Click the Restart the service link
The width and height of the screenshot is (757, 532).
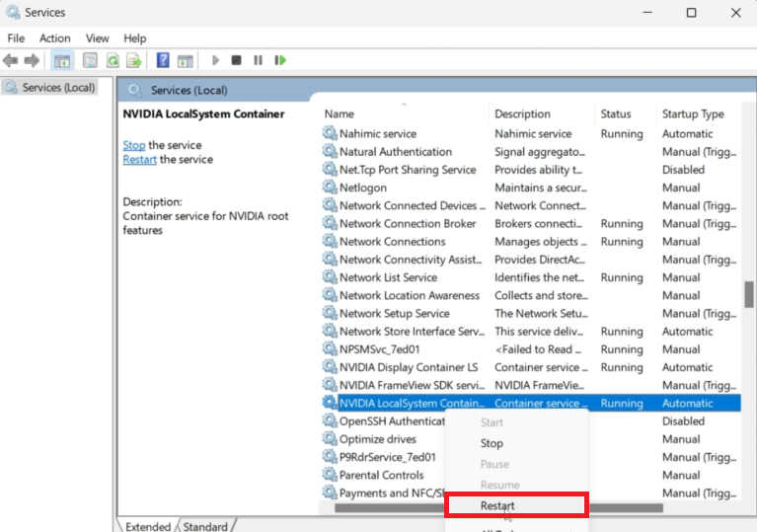[x=139, y=159]
